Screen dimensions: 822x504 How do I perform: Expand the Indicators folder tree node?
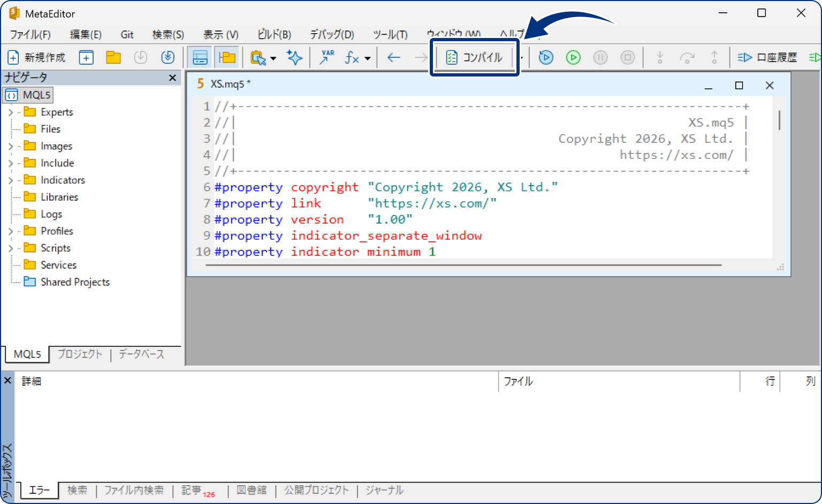[11, 180]
